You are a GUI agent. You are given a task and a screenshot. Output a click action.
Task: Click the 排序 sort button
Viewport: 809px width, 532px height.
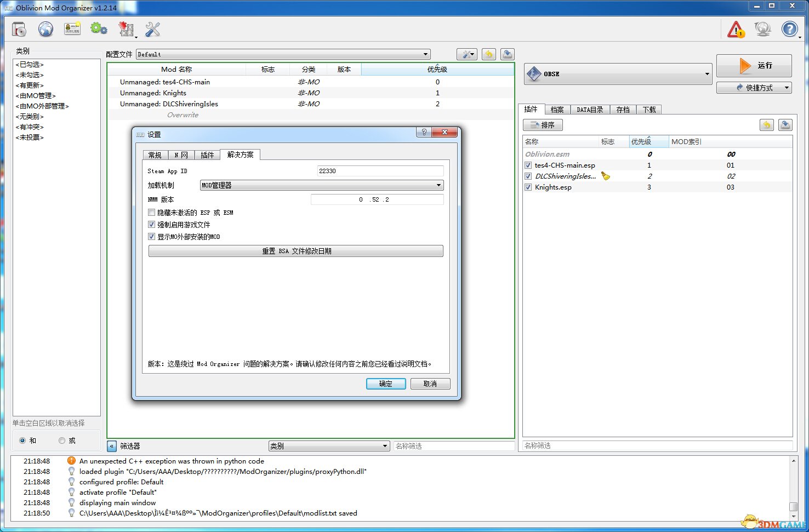click(x=543, y=125)
